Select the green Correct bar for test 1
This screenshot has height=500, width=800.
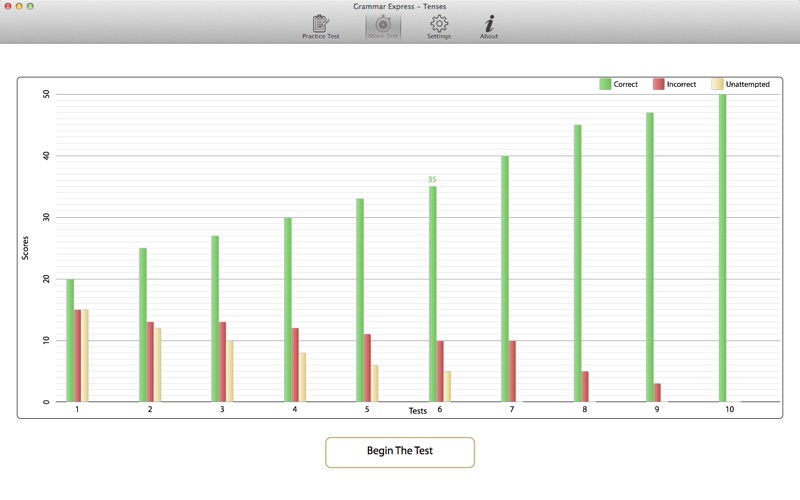click(70, 340)
